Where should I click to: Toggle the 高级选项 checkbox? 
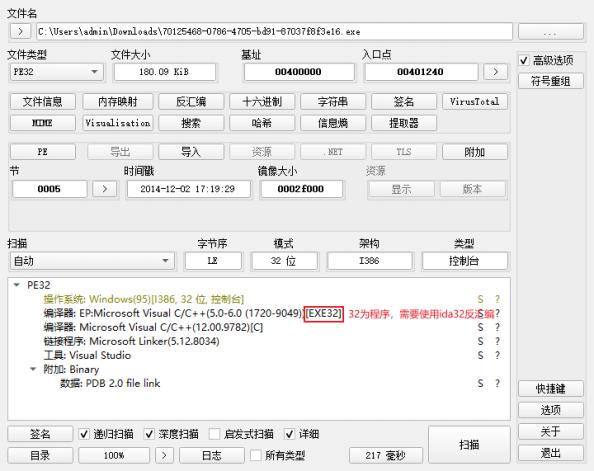(524, 60)
